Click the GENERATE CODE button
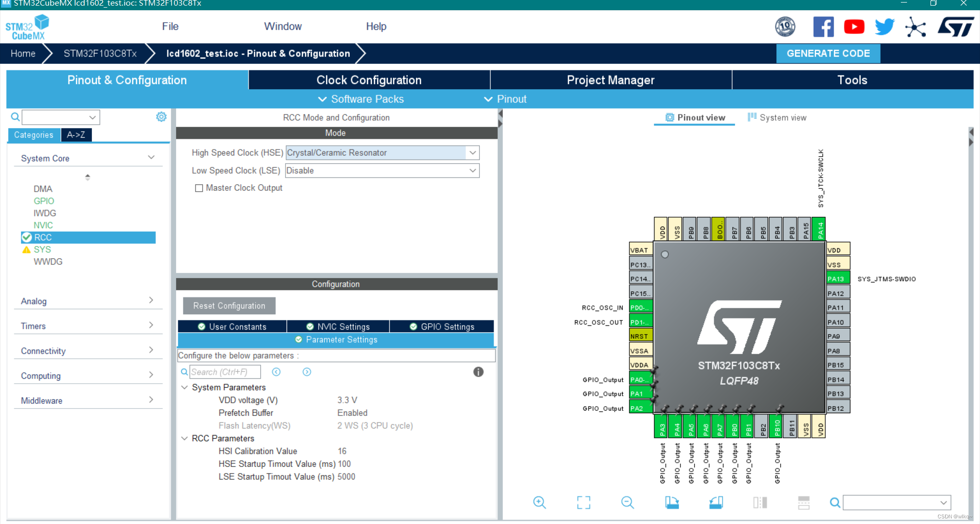This screenshot has height=524, width=980. 828,53
